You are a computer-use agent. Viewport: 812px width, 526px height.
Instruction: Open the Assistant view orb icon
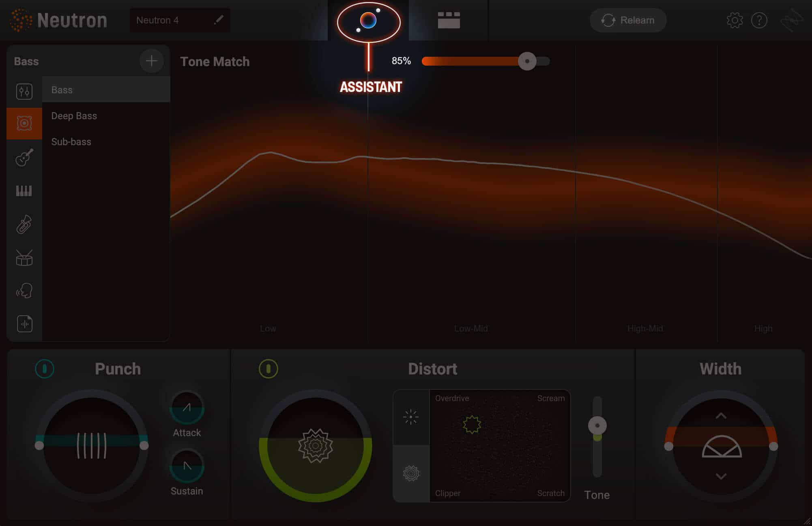[x=368, y=21]
